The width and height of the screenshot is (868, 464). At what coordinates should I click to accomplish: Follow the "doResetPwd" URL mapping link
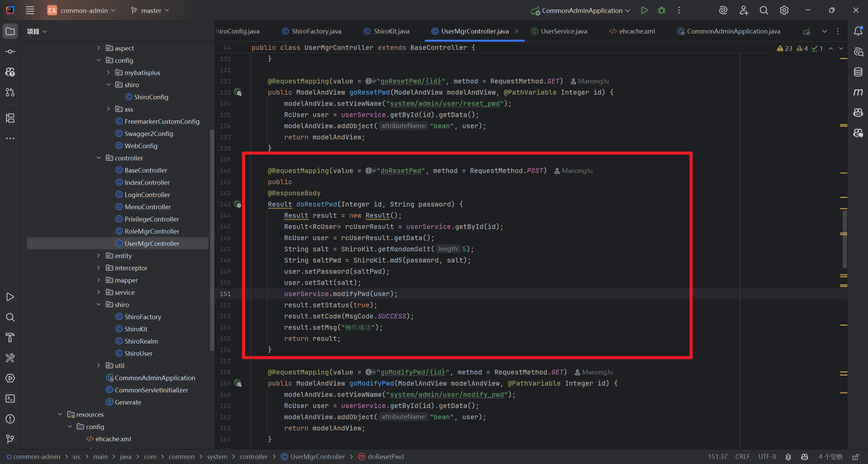coord(400,171)
